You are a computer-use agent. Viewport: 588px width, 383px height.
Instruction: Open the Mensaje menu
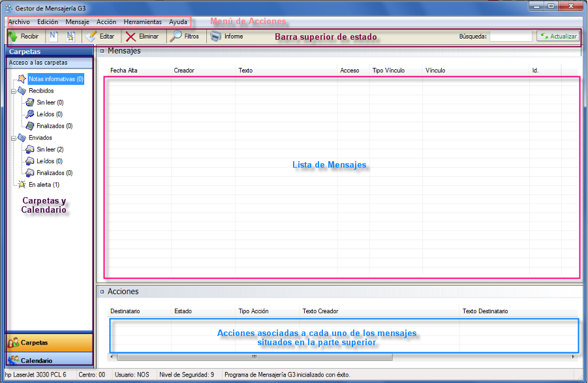[77, 22]
